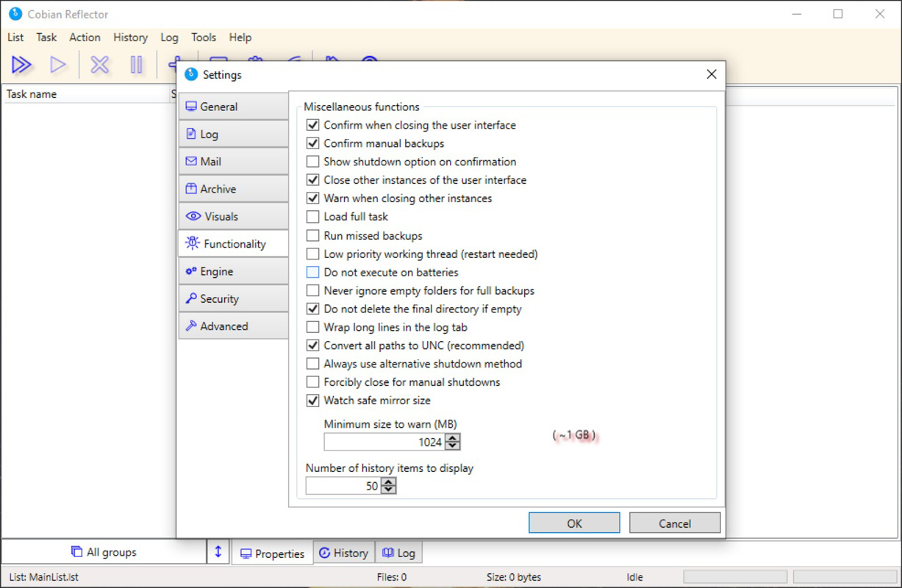Open the Action menu
The image size is (902, 588).
[x=85, y=37]
